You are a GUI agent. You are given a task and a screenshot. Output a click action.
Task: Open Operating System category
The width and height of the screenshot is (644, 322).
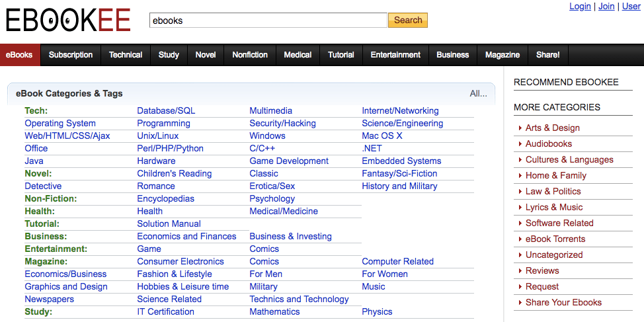point(60,124)
